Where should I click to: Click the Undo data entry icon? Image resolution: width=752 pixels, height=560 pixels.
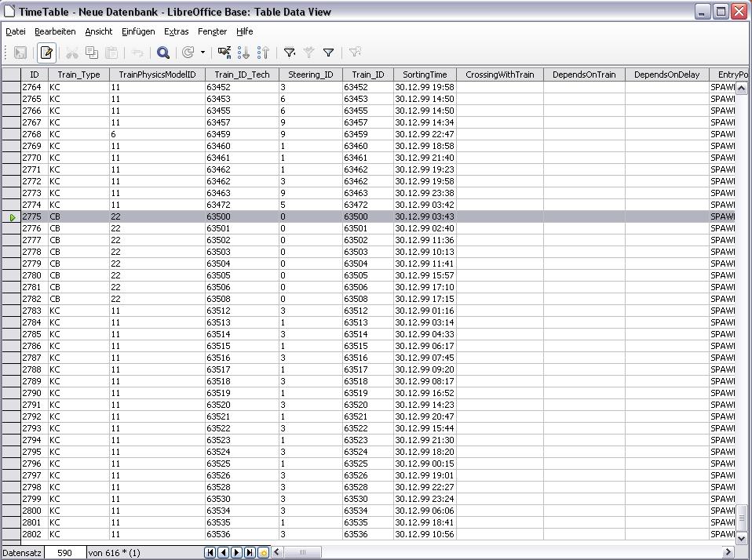pyautogui.click(x=137, y=53)
